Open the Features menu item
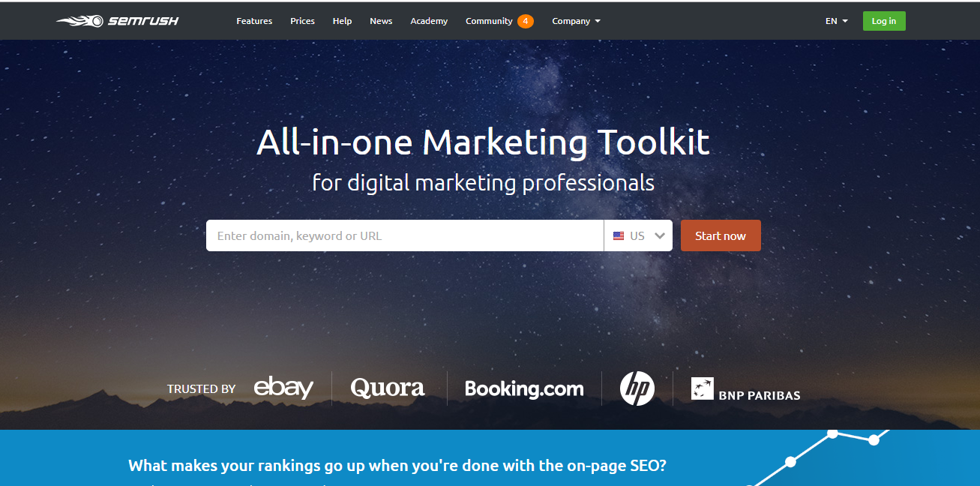Viewport: 980px width, 486px height. click(x=254, y=21)
